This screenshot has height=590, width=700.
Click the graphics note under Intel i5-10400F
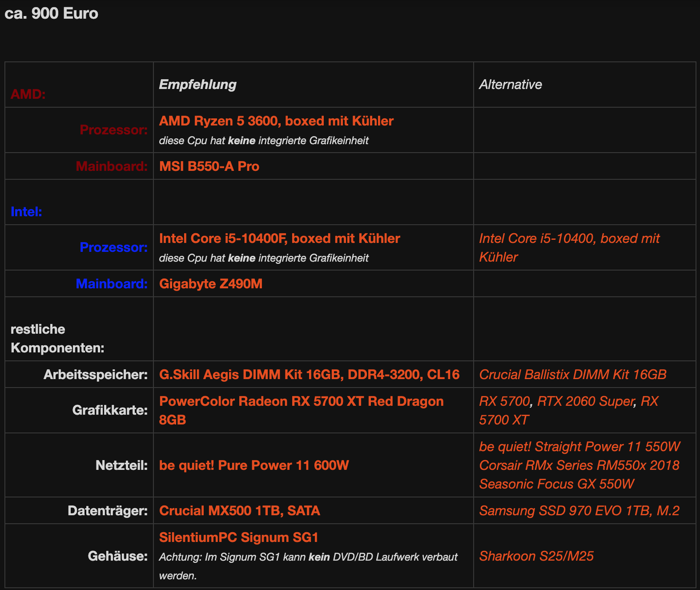(264, 258)
